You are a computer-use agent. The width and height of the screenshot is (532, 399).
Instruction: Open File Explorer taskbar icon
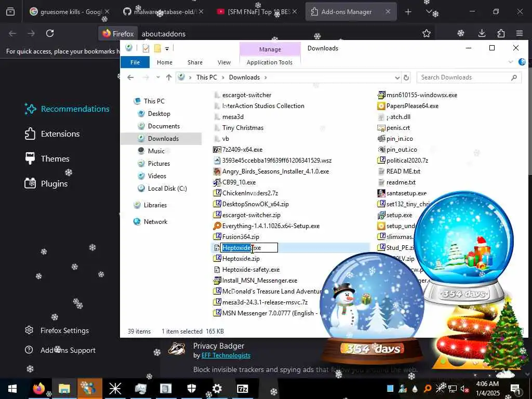click(x=64, y=389)
